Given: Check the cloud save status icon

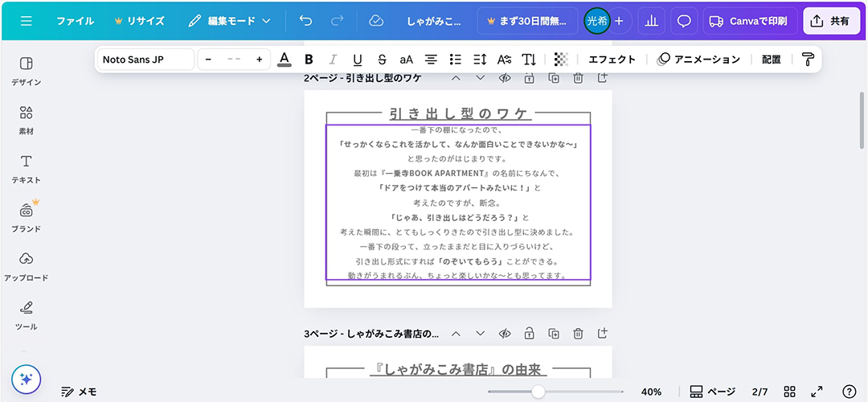Looking at the screenshot, I should [376, 21].
